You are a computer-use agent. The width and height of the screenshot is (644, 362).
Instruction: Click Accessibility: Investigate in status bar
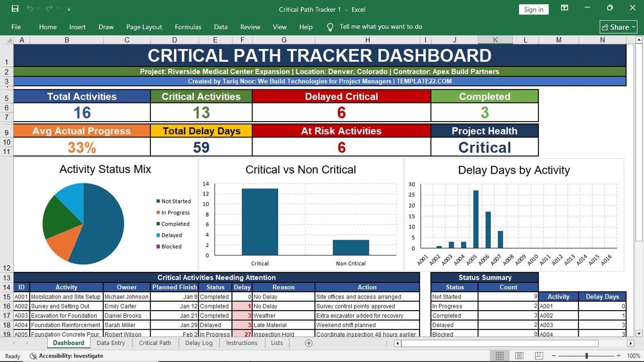(67, 356)
